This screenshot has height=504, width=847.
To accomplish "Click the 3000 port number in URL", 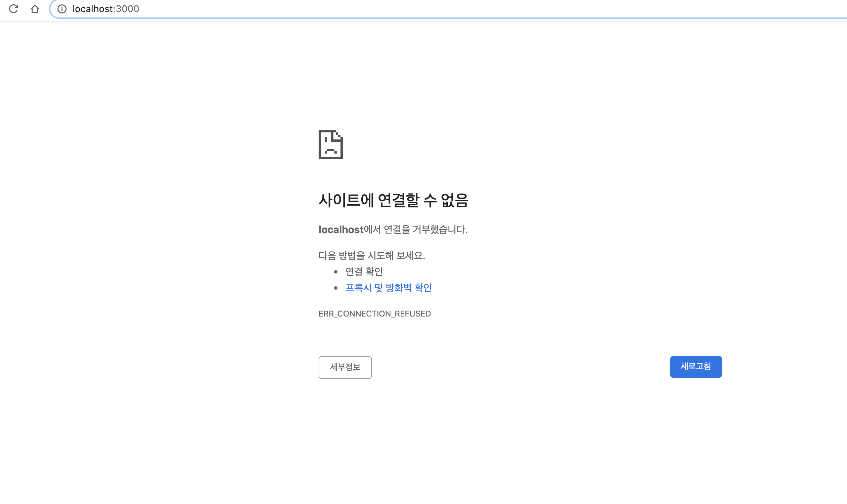I will point(127,9).
